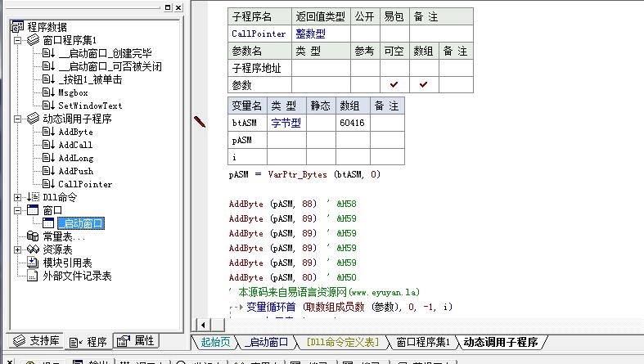Collapse the 变量循环首 loop block arrow
Screen dimensions: 644x364
[241, 307]
